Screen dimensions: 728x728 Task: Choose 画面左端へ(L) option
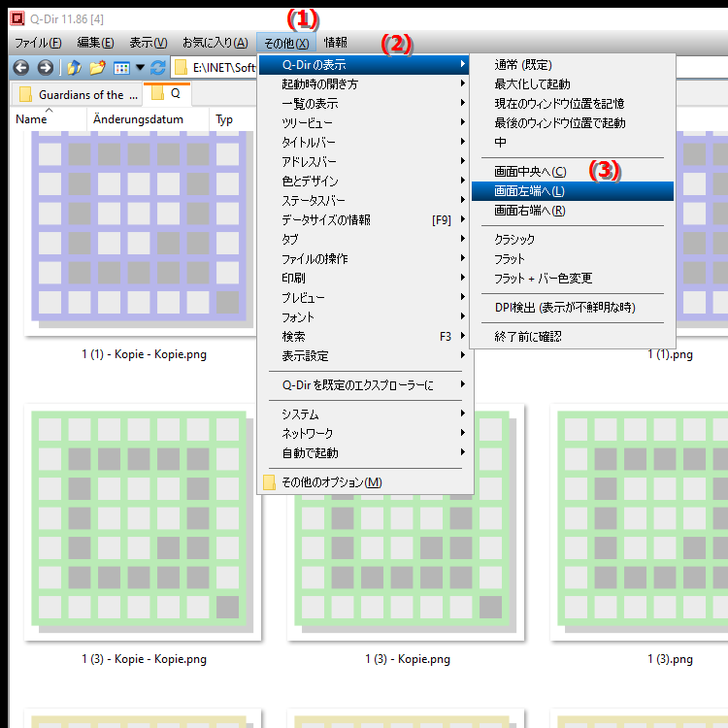(x=573, y=191)
